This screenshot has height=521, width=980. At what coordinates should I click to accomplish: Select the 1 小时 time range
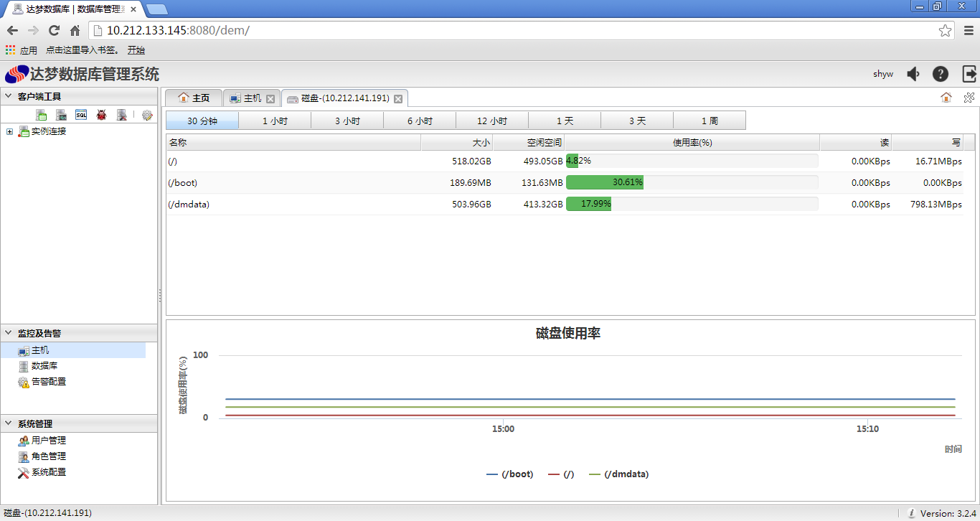point(275,121)
